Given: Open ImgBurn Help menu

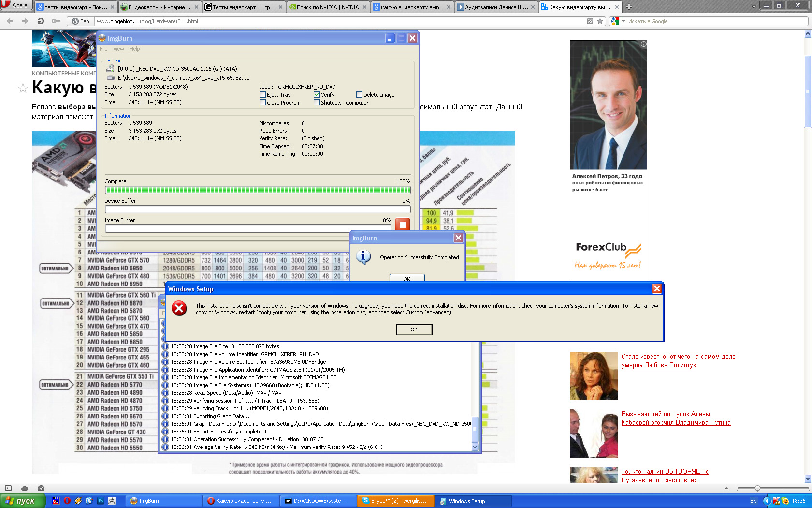Looking at the screenshot, I should 134,49.
